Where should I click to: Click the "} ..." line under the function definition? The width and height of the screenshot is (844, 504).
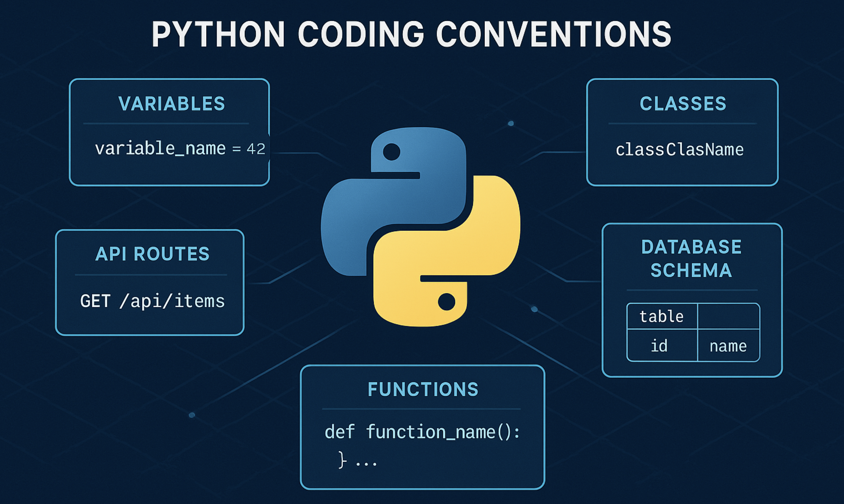[358, 460]
